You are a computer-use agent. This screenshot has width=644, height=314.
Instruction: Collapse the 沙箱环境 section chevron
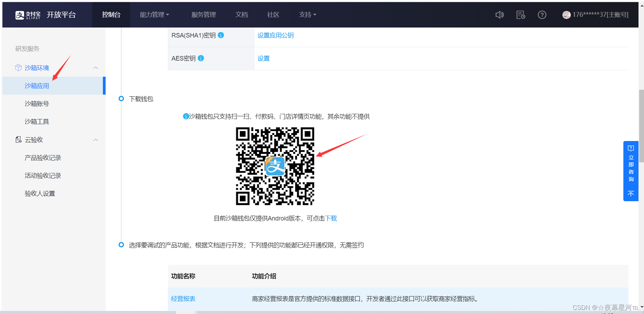(96, 68)
